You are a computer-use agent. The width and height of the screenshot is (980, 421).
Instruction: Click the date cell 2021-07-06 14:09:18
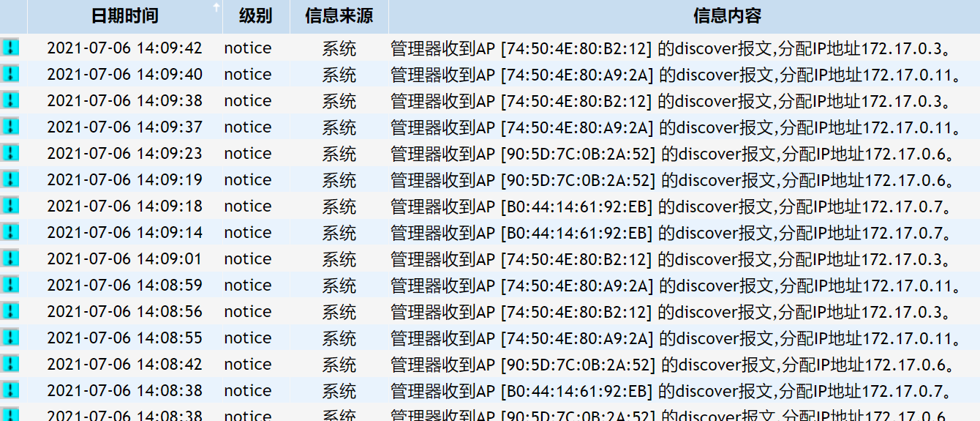(125, 206)
